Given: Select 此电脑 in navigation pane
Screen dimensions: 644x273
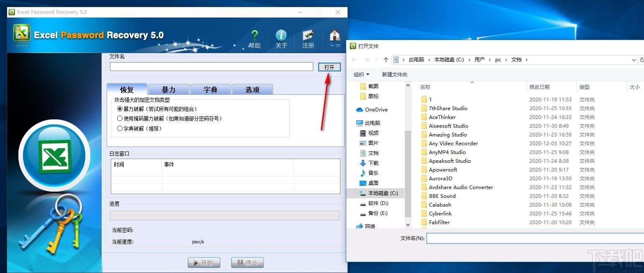Looking at the screenshot, I should [368, 123].
